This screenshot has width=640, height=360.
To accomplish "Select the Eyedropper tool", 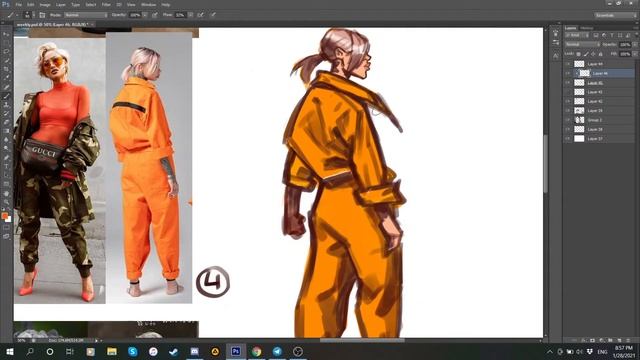I will point(6,78).
